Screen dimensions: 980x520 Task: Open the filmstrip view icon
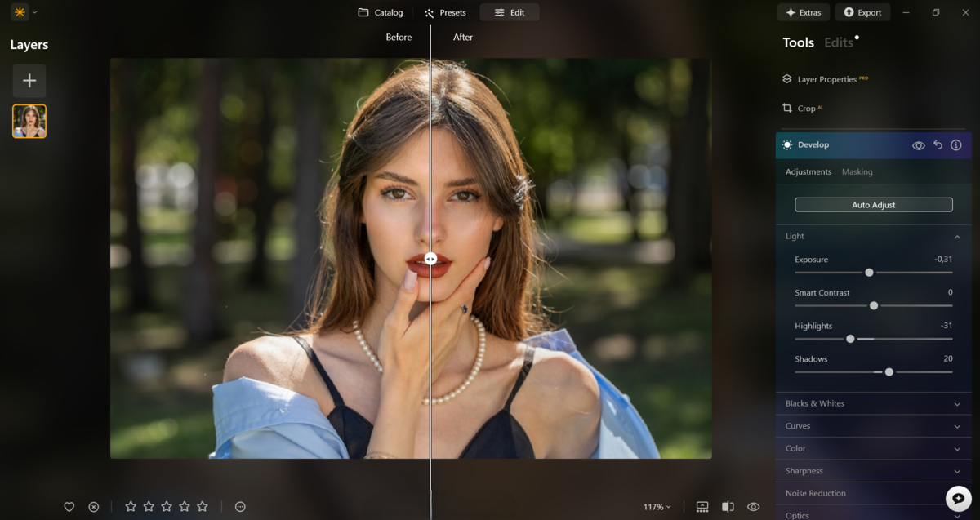702,507
